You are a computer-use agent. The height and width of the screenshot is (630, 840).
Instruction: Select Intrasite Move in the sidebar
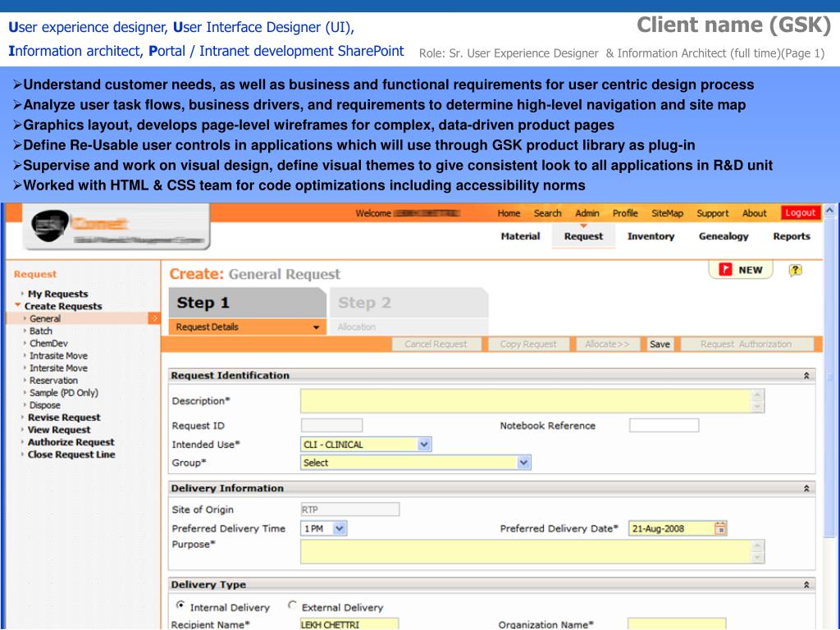click(58, 356)
